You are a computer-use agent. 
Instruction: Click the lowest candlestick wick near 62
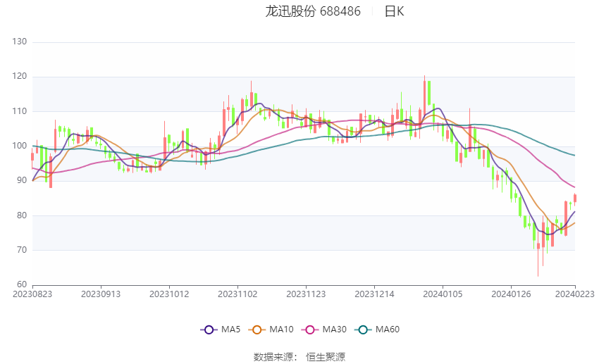(538, 253)
